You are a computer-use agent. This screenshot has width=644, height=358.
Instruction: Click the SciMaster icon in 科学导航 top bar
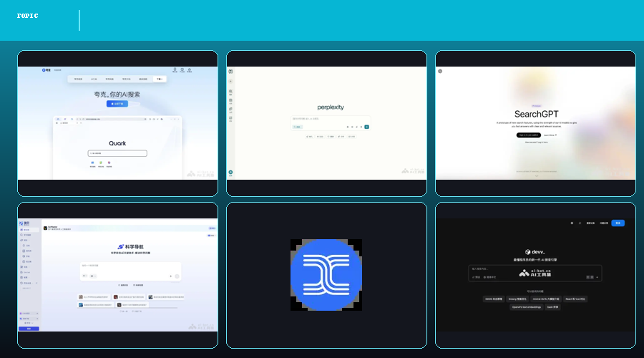[45, 228]
